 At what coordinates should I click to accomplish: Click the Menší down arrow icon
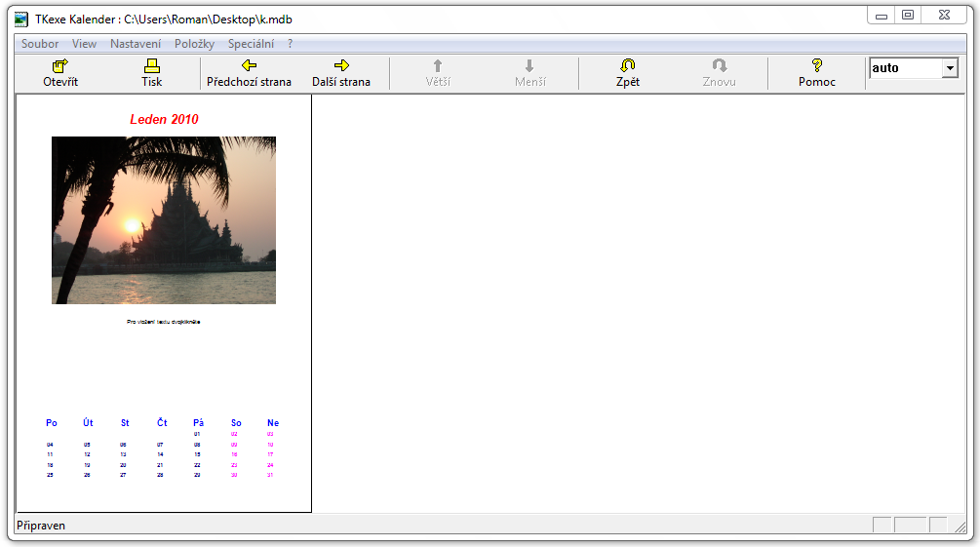tap(529, 65)
